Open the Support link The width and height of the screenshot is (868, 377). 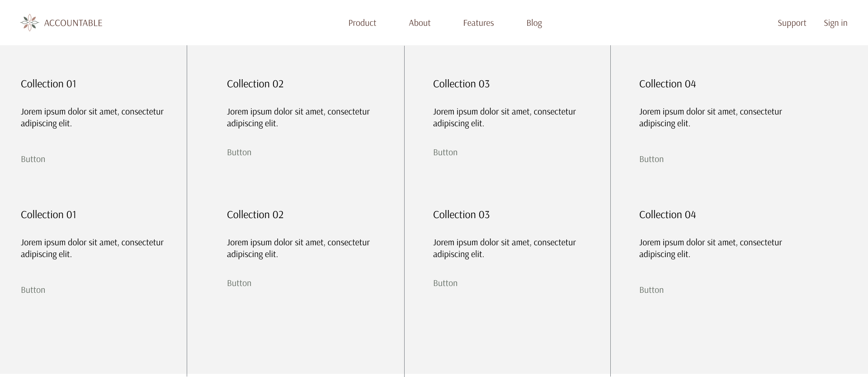pyautogui.click(x=792, y=23)
